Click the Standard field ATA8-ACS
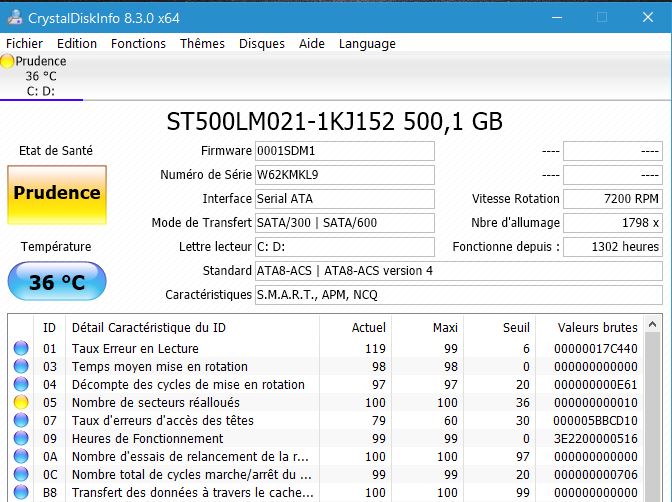This screenshot has height=502, width=672. pos(459,271)
